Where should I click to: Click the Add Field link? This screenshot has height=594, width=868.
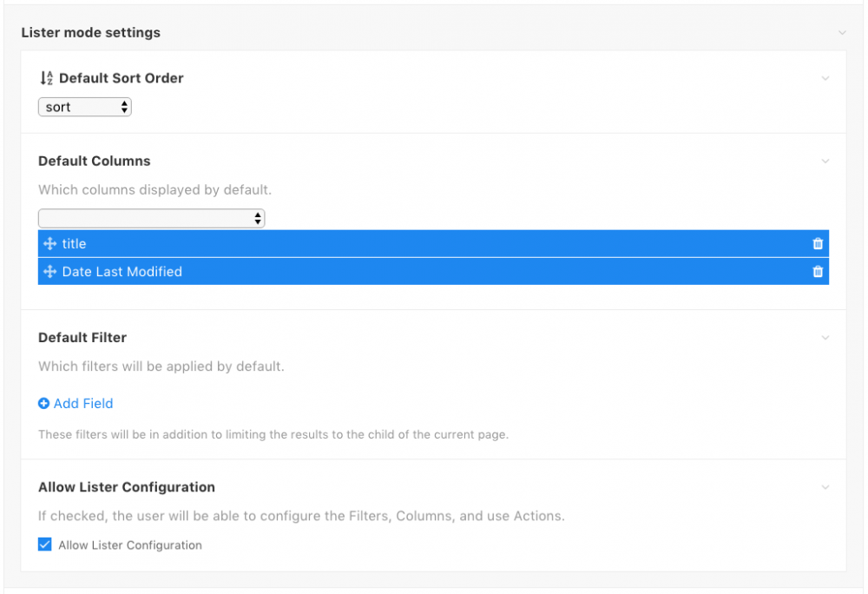[83, 404]
